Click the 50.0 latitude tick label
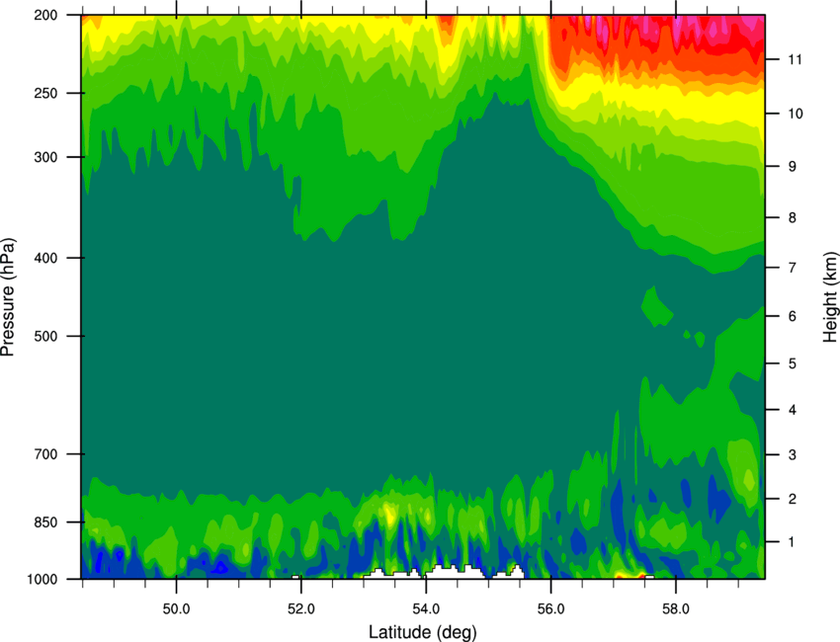This screenshot has height=642, width=840. (176, 609)
